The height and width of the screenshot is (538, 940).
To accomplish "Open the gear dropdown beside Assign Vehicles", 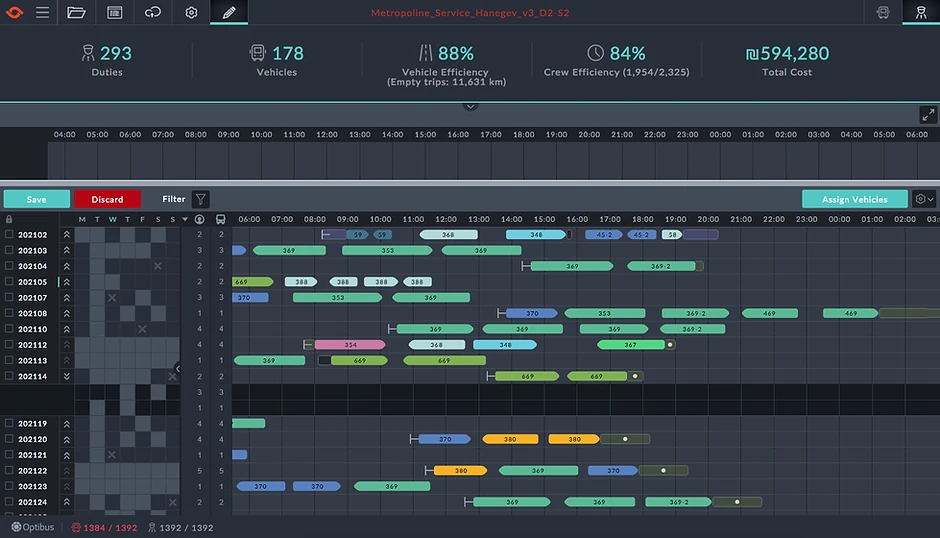I will pyautogui.click(x=924, y=199).
